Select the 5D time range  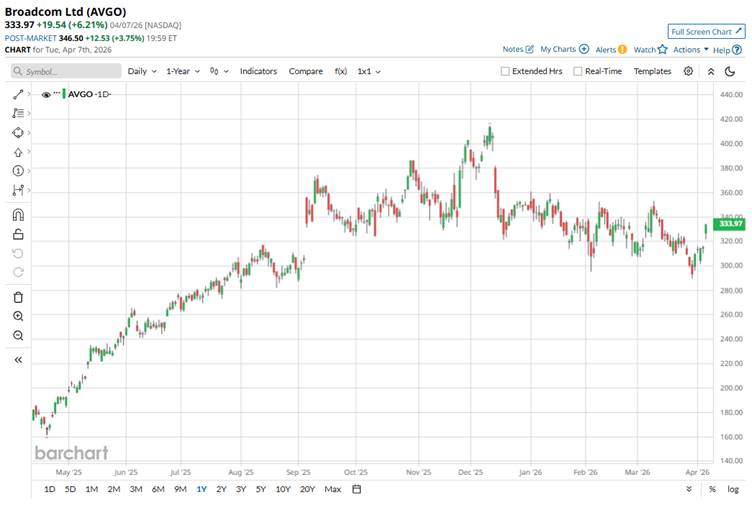pyautogui.click(x=70, y=489)
